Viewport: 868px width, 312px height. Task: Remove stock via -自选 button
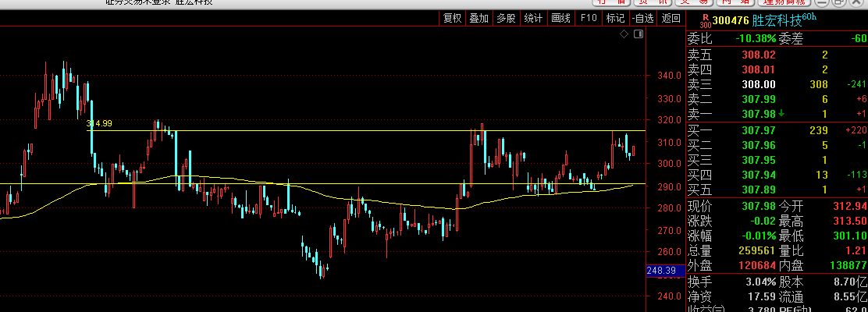click(x=642, y=18)
